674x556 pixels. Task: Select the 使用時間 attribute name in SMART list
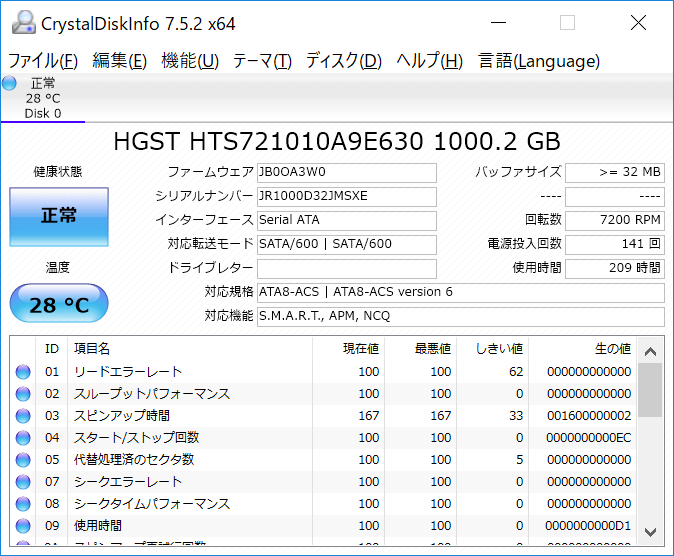[98, 525]
